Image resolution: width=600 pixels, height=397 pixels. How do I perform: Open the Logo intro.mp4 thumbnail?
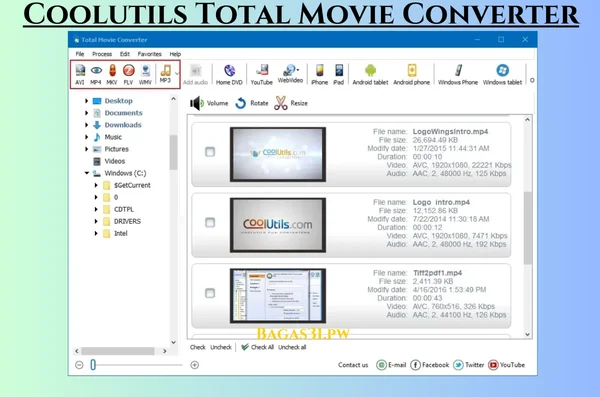coord(278,225)
